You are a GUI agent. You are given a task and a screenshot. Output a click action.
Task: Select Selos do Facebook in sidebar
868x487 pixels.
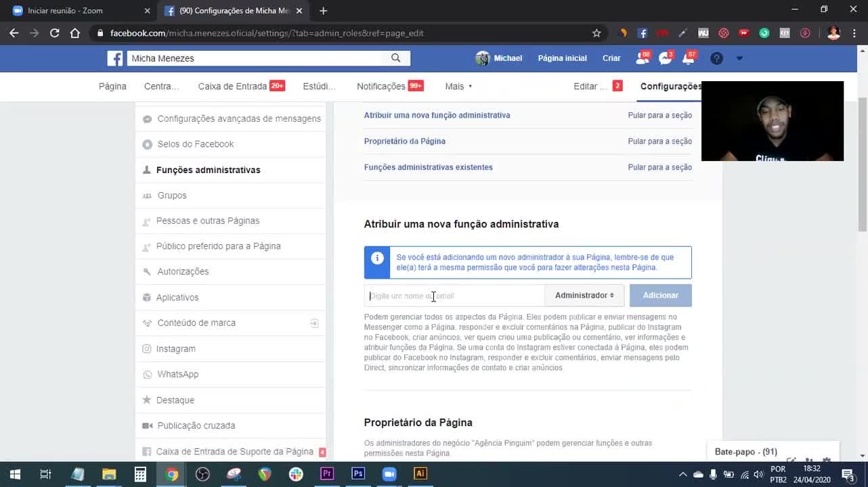(231, 144)
